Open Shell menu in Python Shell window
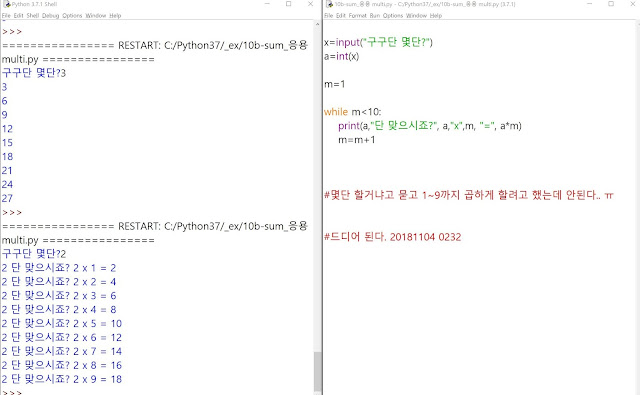 33,16
